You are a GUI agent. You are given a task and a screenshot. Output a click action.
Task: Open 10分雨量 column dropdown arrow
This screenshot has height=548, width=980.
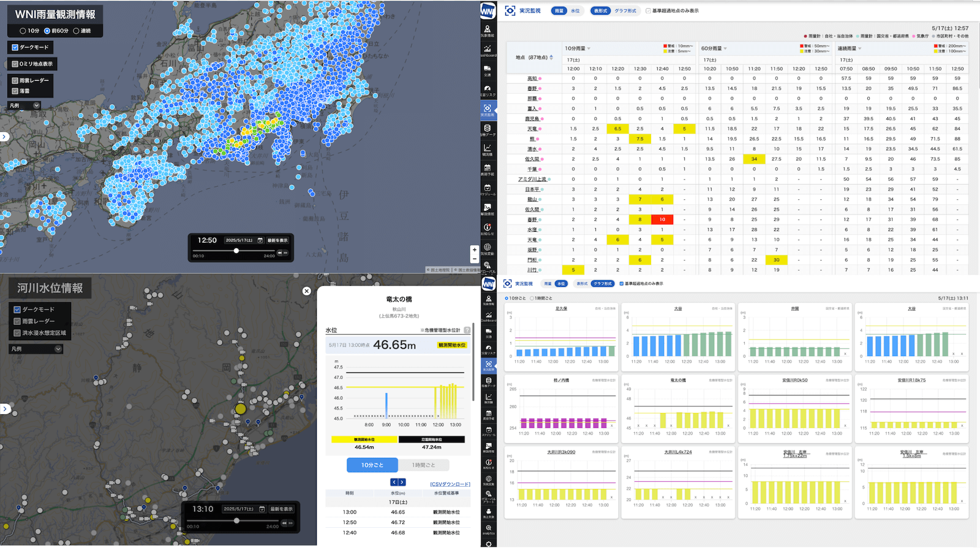[589, 48]
